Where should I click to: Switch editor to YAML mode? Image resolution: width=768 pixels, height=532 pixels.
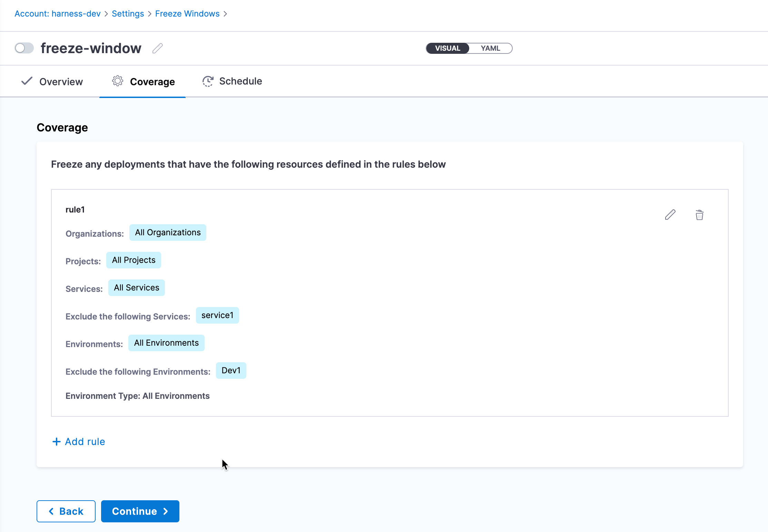coord(490,48)
